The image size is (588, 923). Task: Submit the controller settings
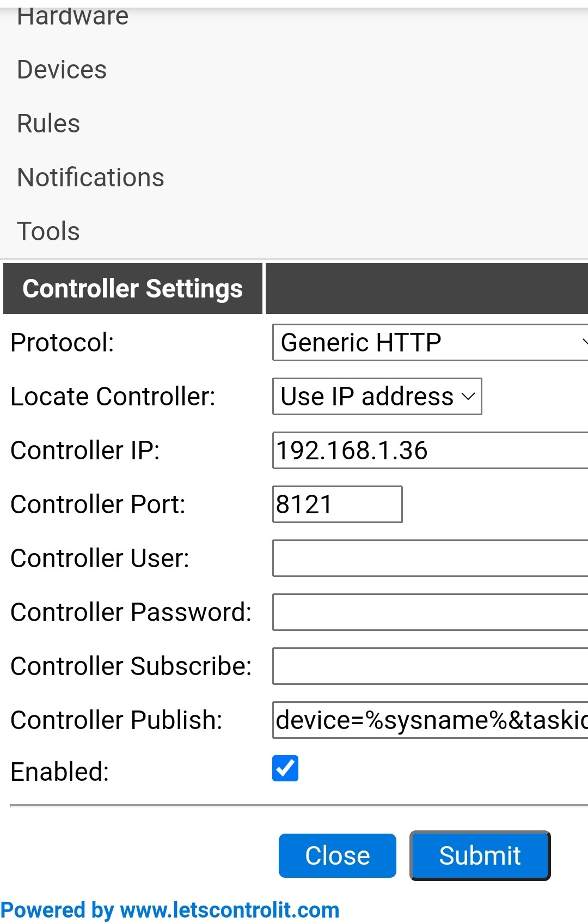pos(480,855)
